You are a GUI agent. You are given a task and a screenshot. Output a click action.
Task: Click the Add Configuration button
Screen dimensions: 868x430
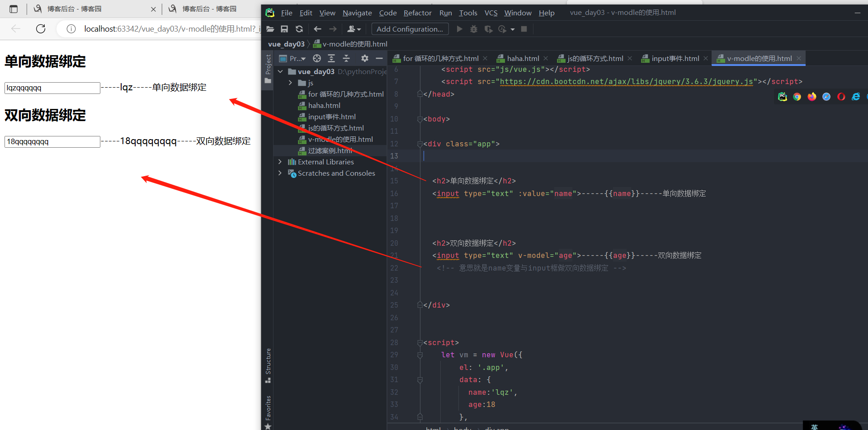click(x=410, y=29)
